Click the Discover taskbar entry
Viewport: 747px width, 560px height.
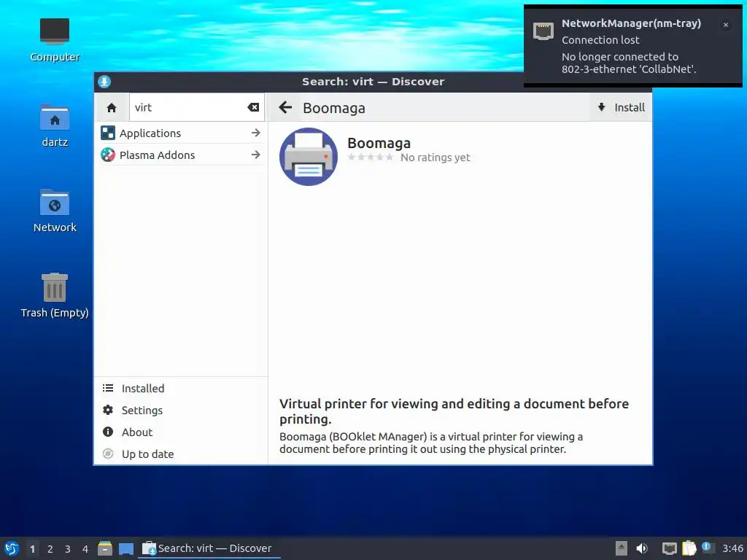pyautogui.click(x=209, y=548)
